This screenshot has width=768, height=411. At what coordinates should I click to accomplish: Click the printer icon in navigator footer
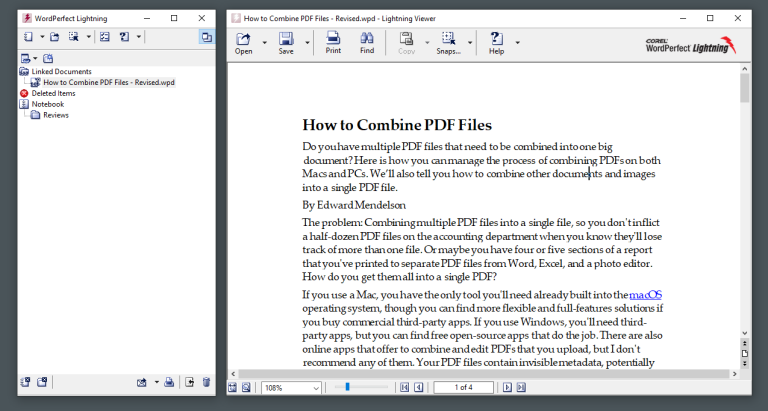170,382
